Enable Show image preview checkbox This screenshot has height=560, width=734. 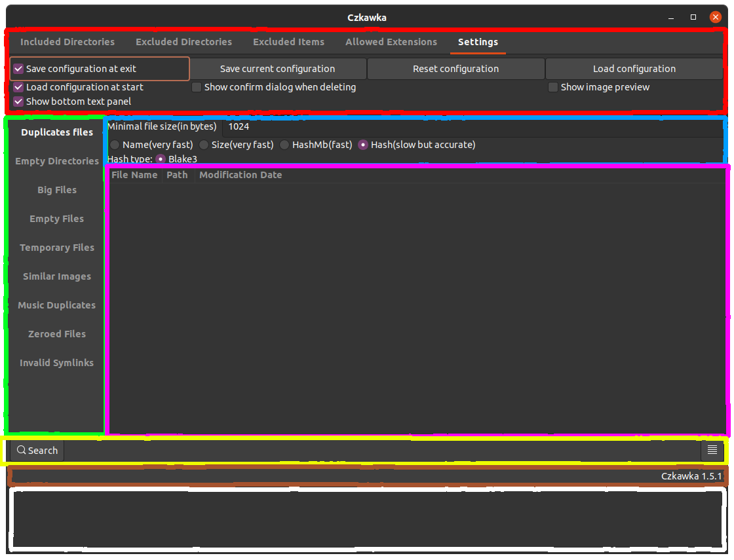pos(553,87)
